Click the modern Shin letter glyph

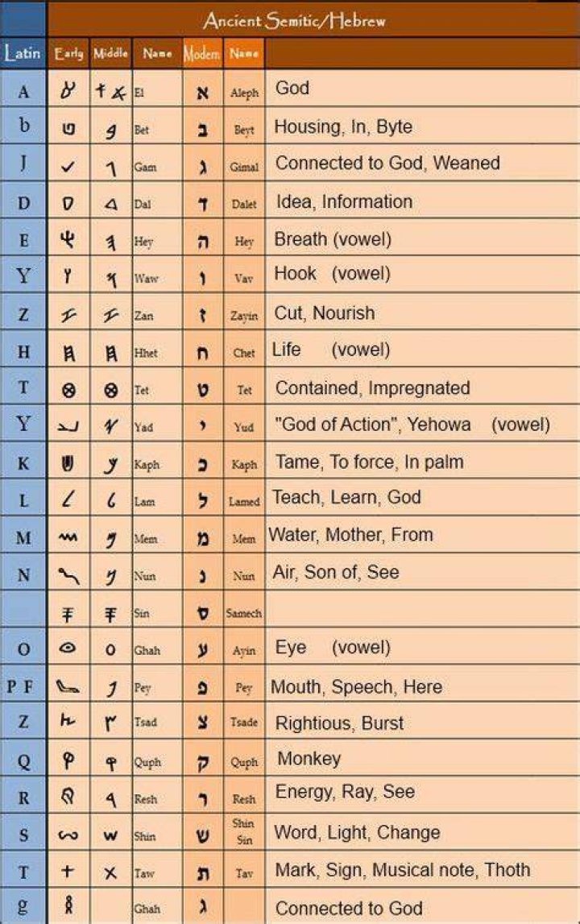202,836
